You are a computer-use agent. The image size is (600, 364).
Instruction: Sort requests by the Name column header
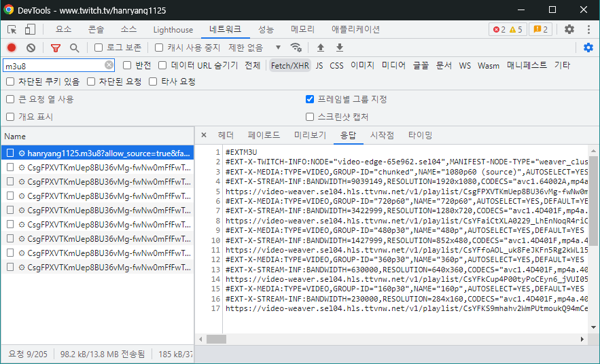[97, 136]
